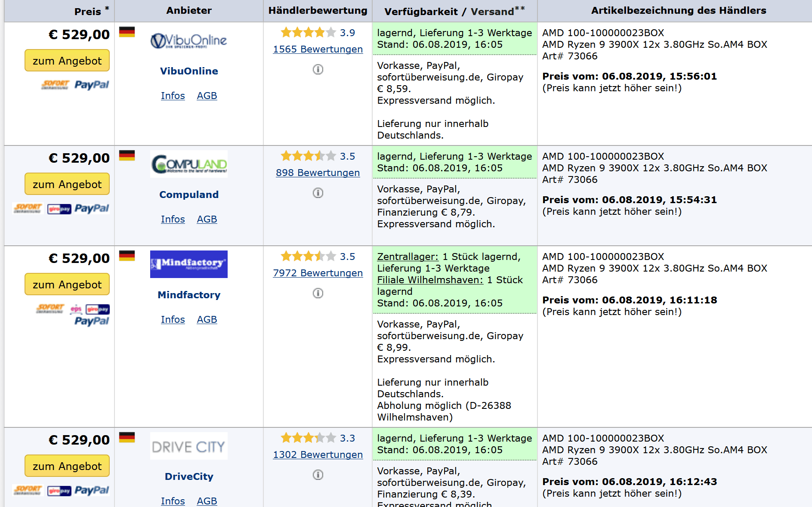Click the giropay icon in Compuland row
The image size is (812, 507).
click(x=59, y=209)
